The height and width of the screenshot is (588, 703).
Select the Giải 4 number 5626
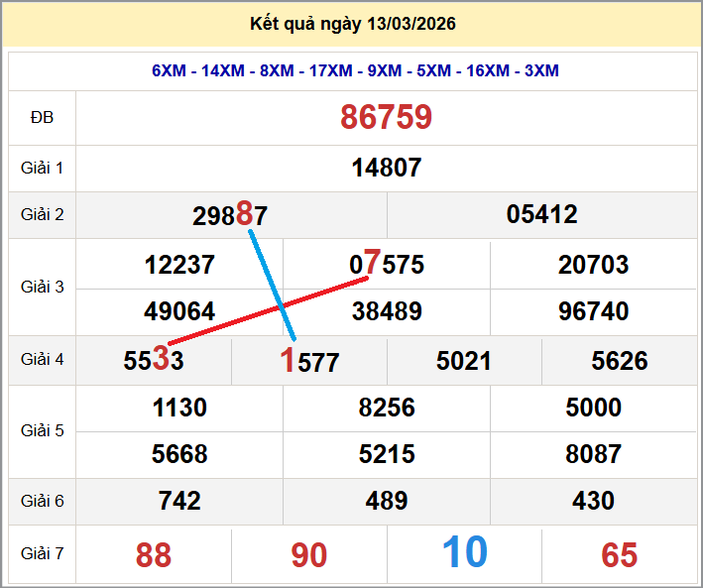(x=620, y=361)
